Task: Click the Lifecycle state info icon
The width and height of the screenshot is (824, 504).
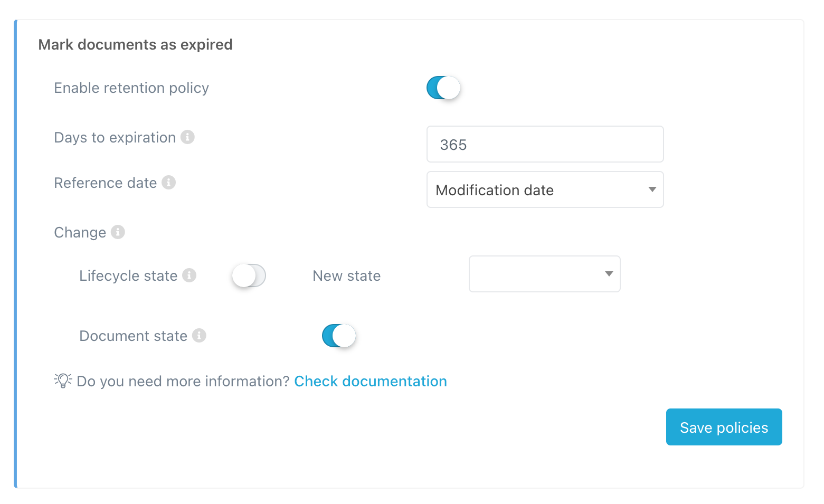Action: 189,275
